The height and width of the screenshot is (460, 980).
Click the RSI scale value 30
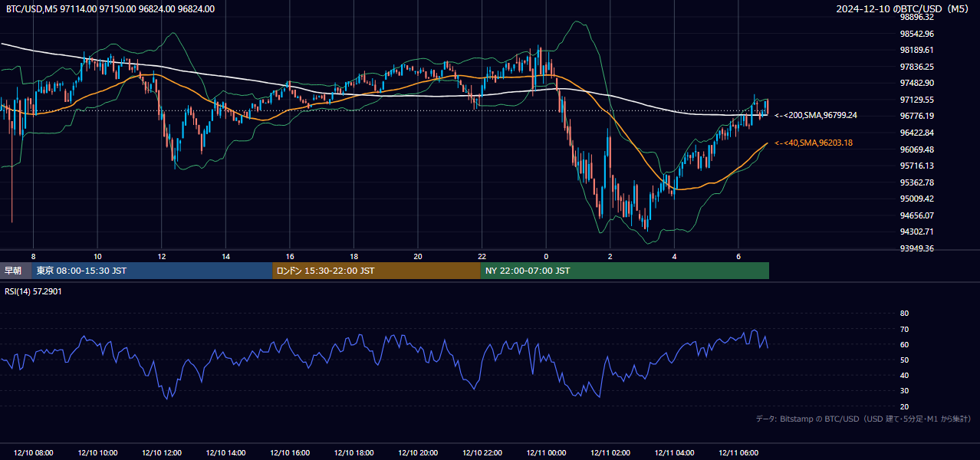(x=904, y=391)
